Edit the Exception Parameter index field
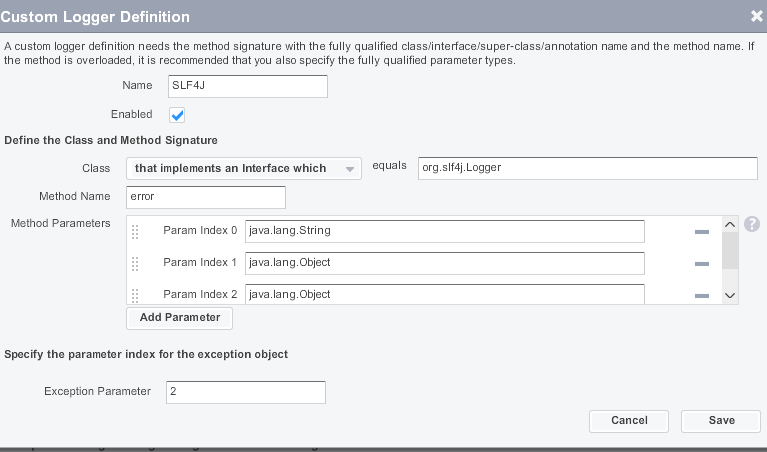The width and height of the screenshot is (767, 452). [246, 392]
